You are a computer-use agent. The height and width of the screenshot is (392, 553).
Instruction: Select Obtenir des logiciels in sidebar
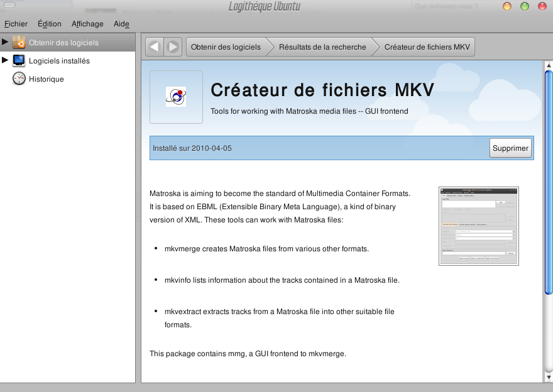(x=68, y=42)
